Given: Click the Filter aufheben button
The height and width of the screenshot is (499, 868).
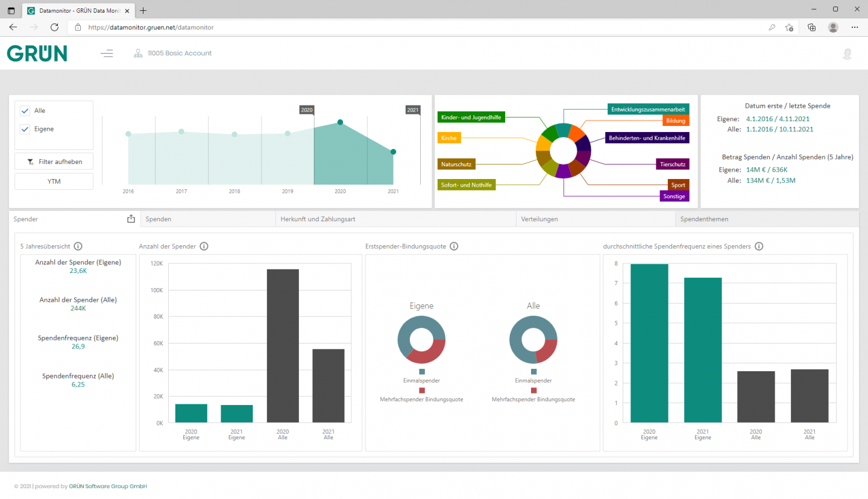Looking at the screenshot, I should click(x=54, y=162).
